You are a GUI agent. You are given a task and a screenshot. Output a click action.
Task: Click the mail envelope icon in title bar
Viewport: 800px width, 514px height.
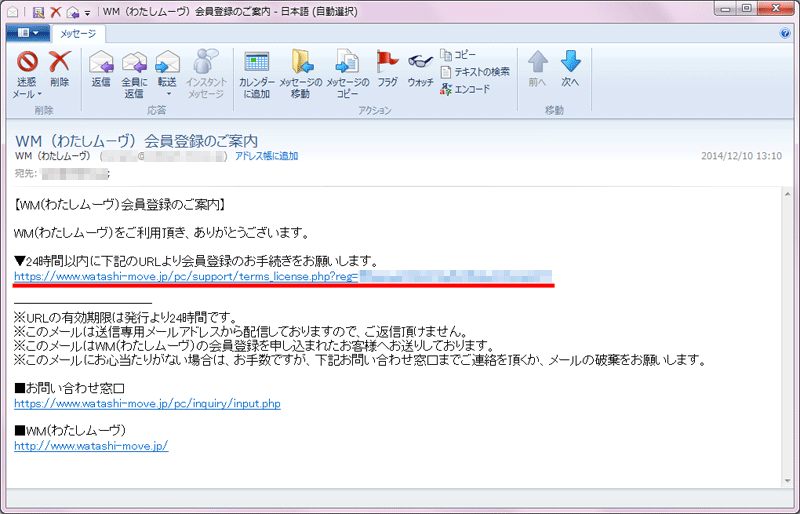tap(12, 12)
